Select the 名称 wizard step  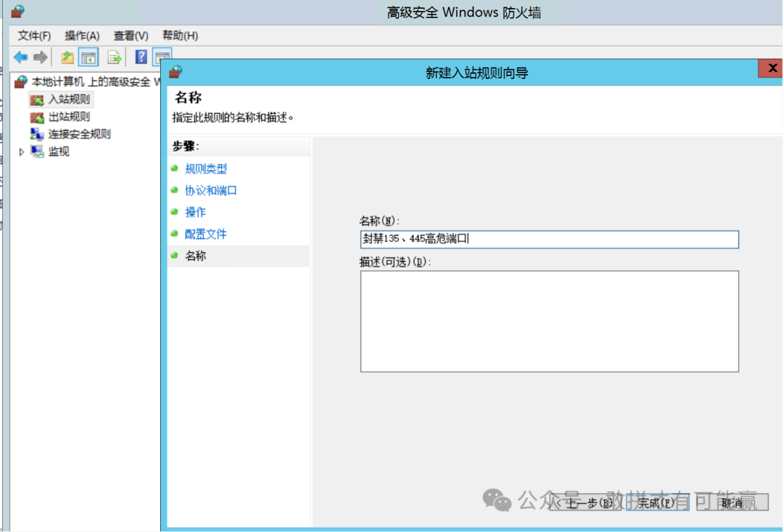click(x=195, y=256)
